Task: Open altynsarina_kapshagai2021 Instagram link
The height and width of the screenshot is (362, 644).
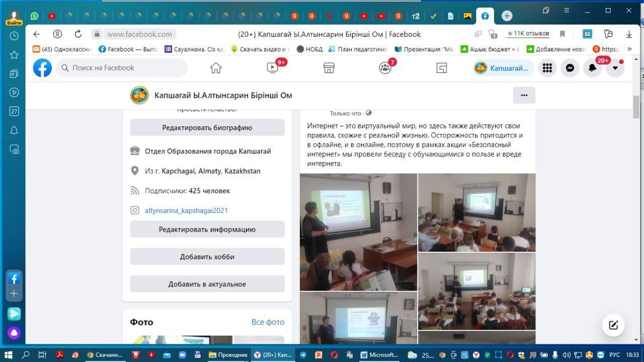Action: point(186,210)
